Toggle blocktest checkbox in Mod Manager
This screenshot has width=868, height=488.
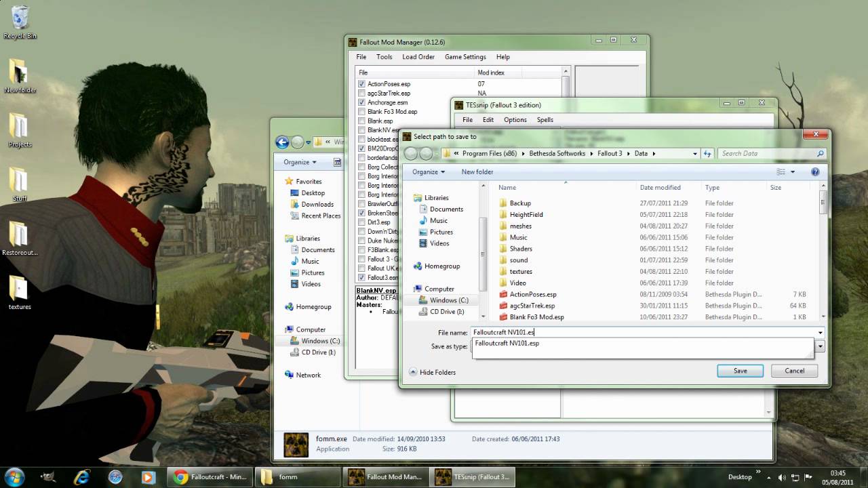click(x=361, y=140)
